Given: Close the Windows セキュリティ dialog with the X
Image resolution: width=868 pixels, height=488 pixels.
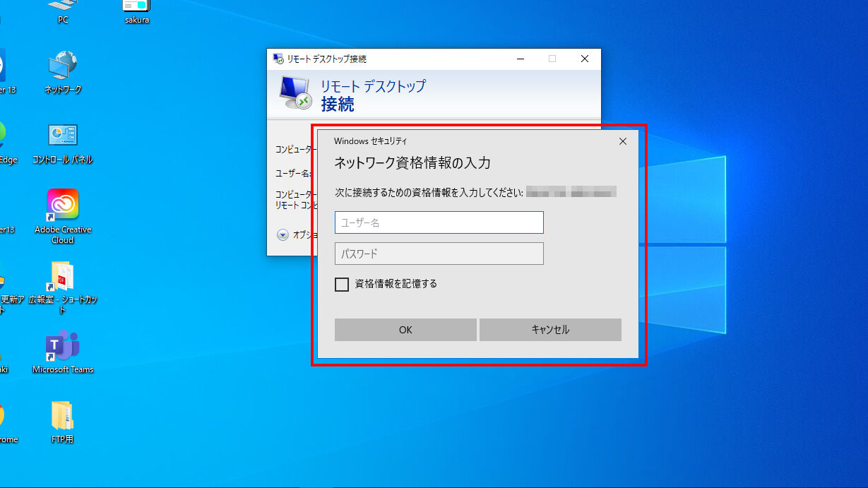Looking at the screenshot, I should point(622,141).
